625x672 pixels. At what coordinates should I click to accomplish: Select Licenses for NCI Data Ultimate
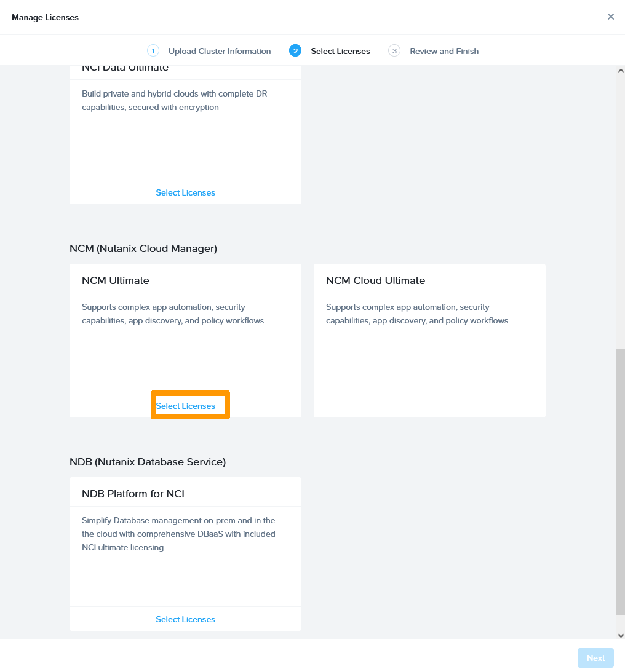[185, 192]
